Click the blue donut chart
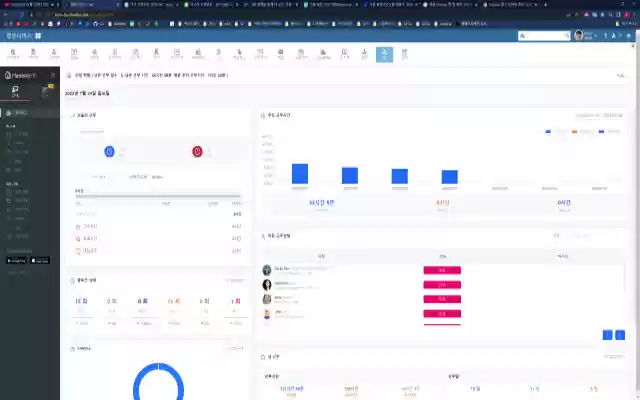 [158, 382]
